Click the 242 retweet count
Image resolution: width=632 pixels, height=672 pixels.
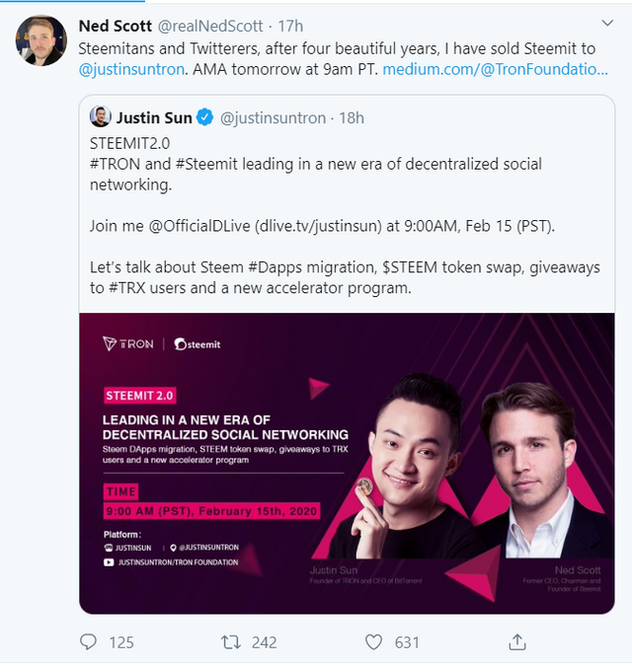264,642
